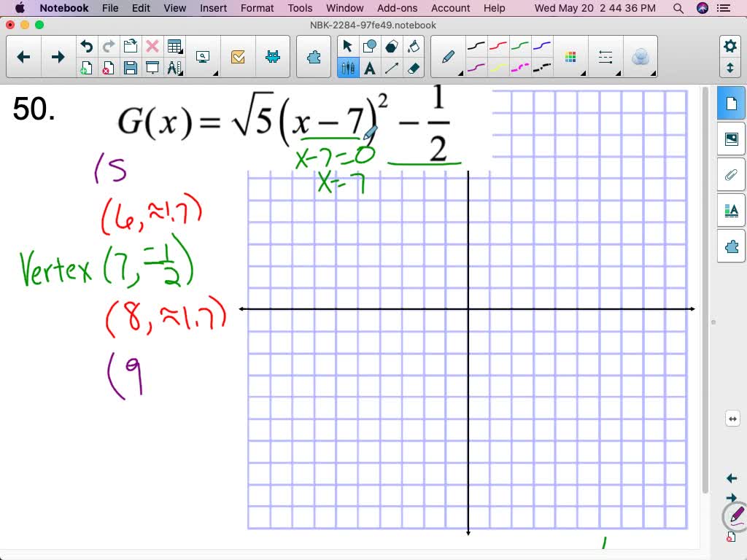This screenshot has height=560, width=747.
Task: Activate the Eraser tool
Action: tap(414, 68)
